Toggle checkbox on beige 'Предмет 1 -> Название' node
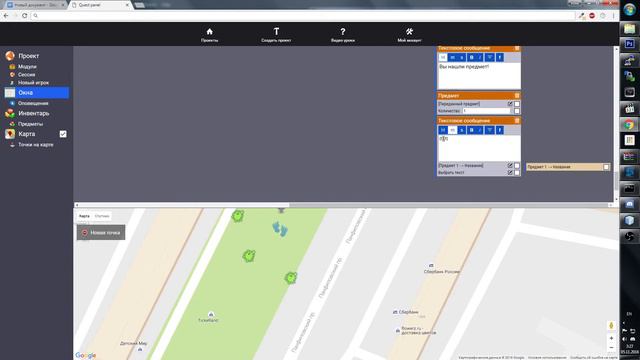 click(x=606, y=167)
